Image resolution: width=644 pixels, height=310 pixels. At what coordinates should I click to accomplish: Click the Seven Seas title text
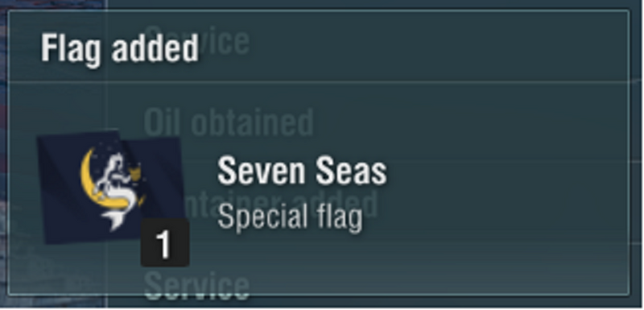click(x=302, y=172)
